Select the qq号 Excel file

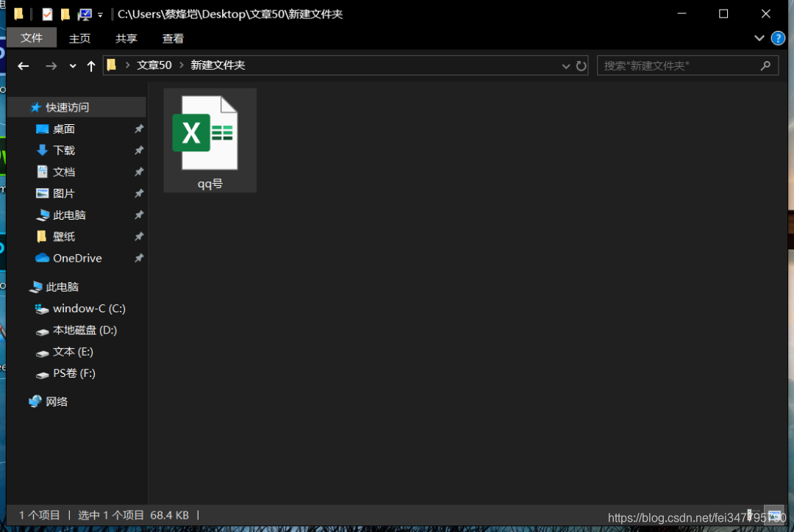210,140
